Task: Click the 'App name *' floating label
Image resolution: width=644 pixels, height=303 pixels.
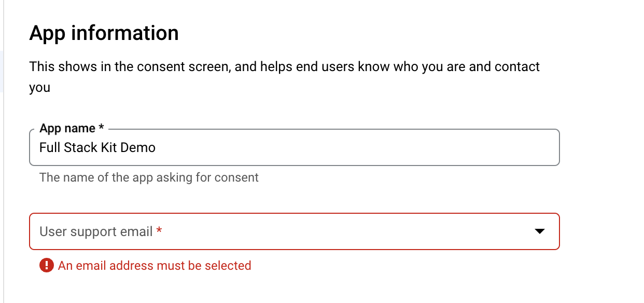Action: point(72,128)
